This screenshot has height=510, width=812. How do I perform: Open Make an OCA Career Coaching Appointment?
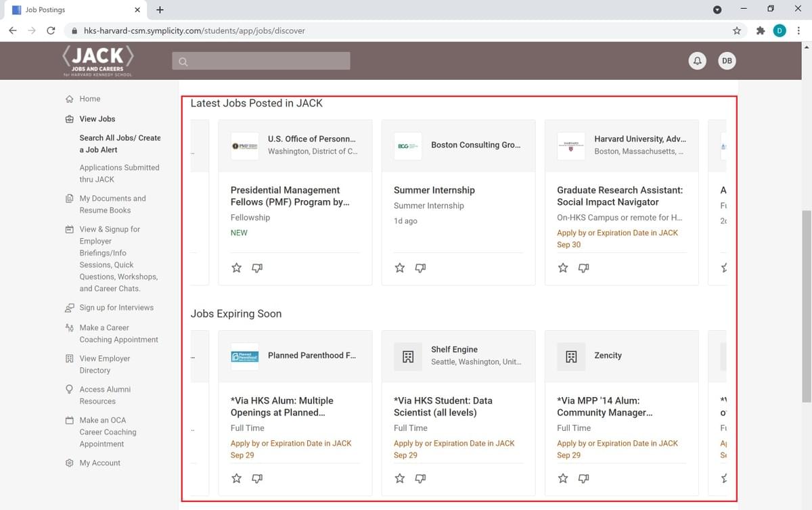[108, 432]
